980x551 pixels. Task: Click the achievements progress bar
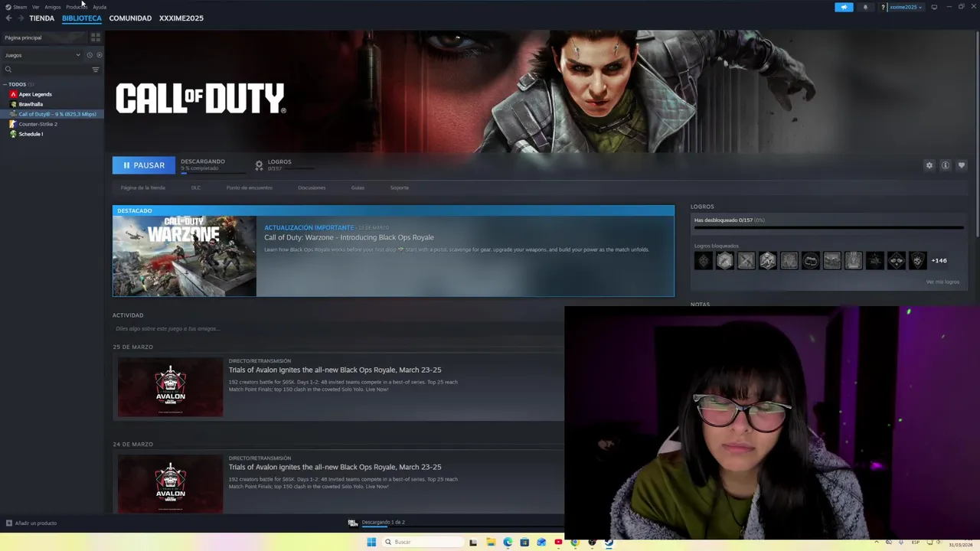pyautogui.click(x=828, y=227)
